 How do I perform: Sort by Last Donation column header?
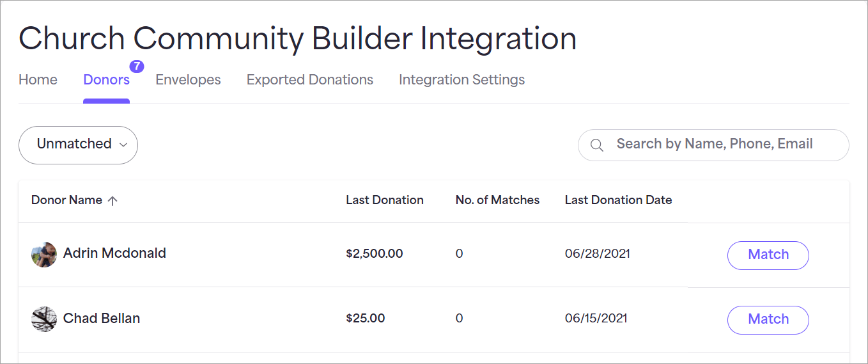pyautogui.click(x=385, y=200)
